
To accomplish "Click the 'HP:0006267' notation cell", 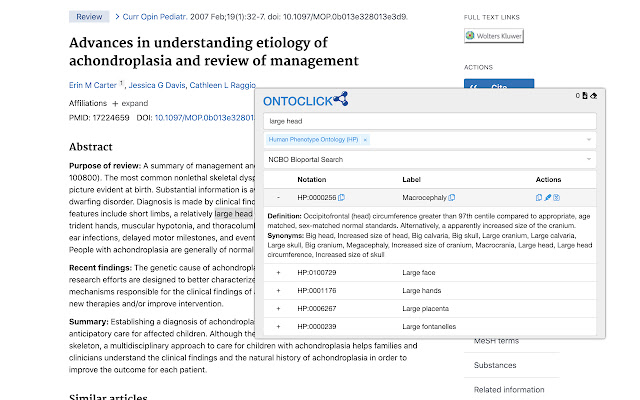I will click(x=316, y=309).
